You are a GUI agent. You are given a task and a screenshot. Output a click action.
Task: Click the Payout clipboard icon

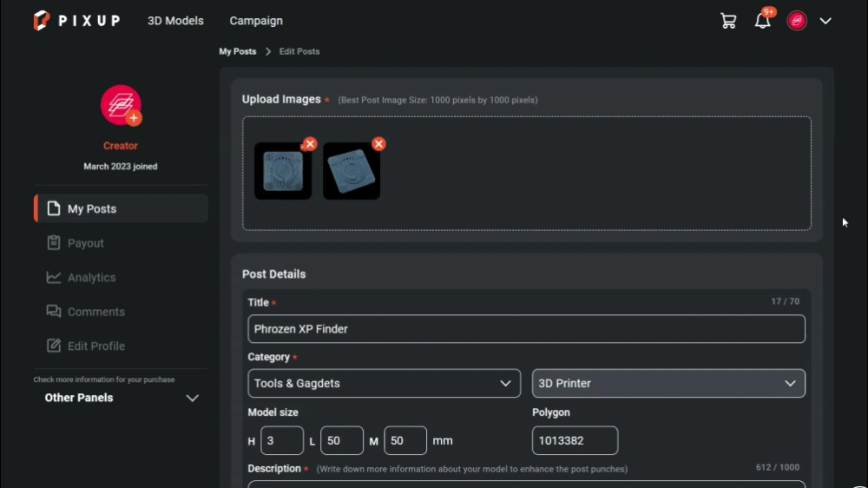pos(53,242)
